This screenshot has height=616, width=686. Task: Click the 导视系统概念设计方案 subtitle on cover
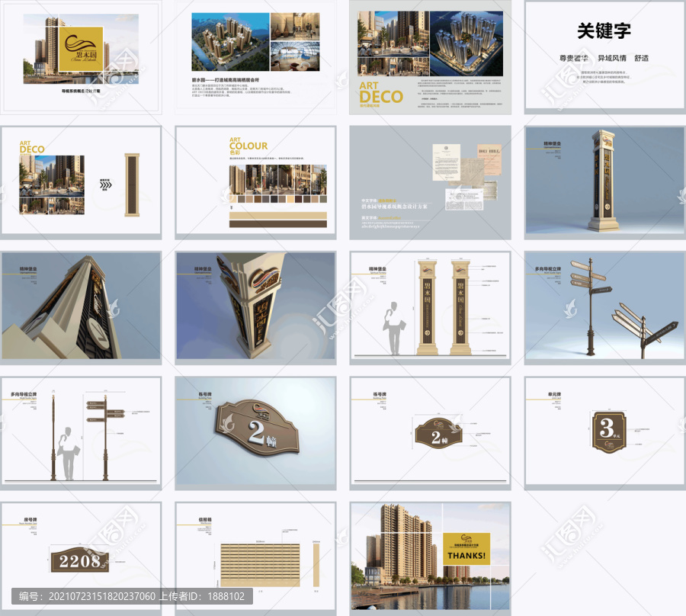(81, 91)
